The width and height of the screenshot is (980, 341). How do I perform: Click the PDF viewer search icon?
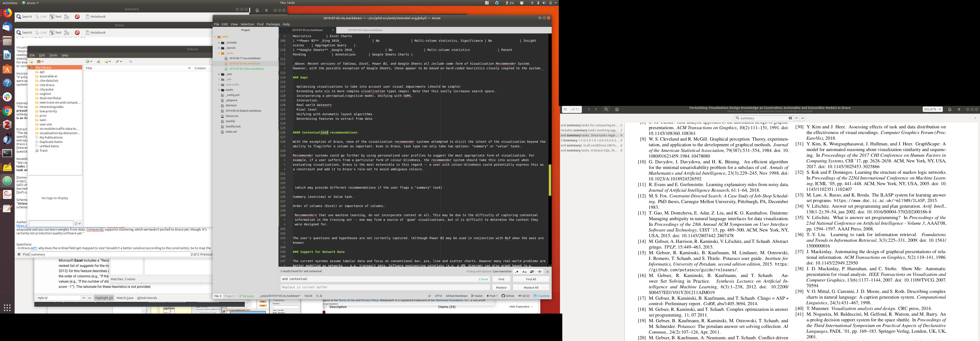click(606, 110)
